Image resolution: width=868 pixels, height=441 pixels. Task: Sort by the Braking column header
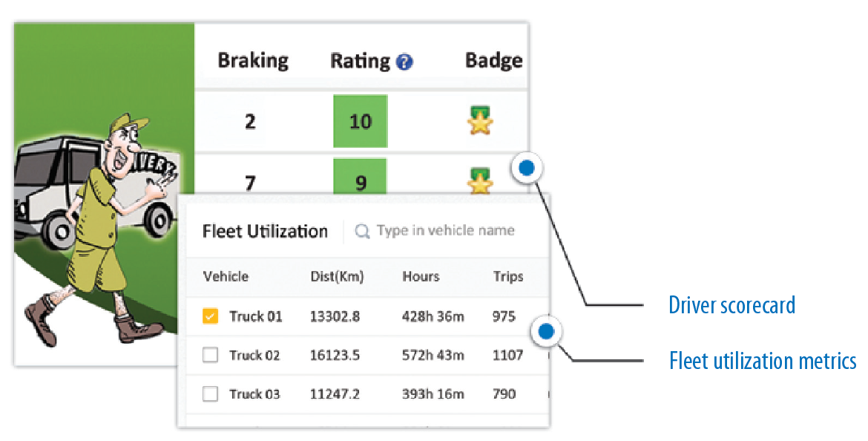click(x=253, y=61)
